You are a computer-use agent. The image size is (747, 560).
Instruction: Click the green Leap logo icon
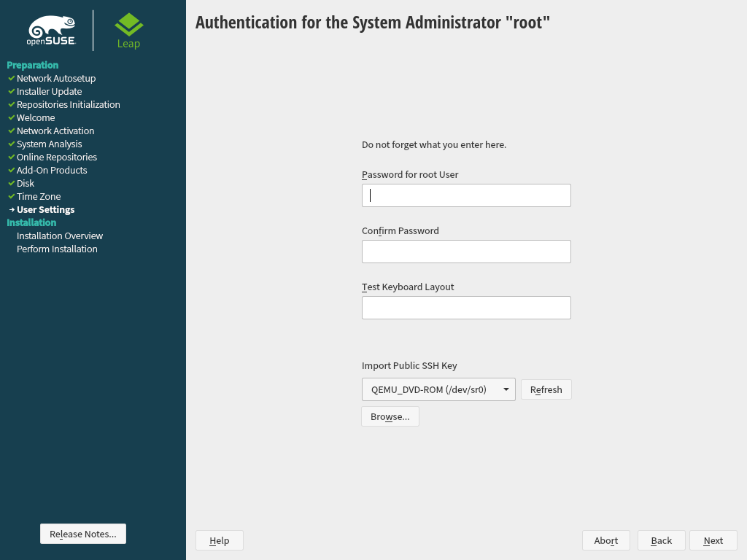(128, 25)
